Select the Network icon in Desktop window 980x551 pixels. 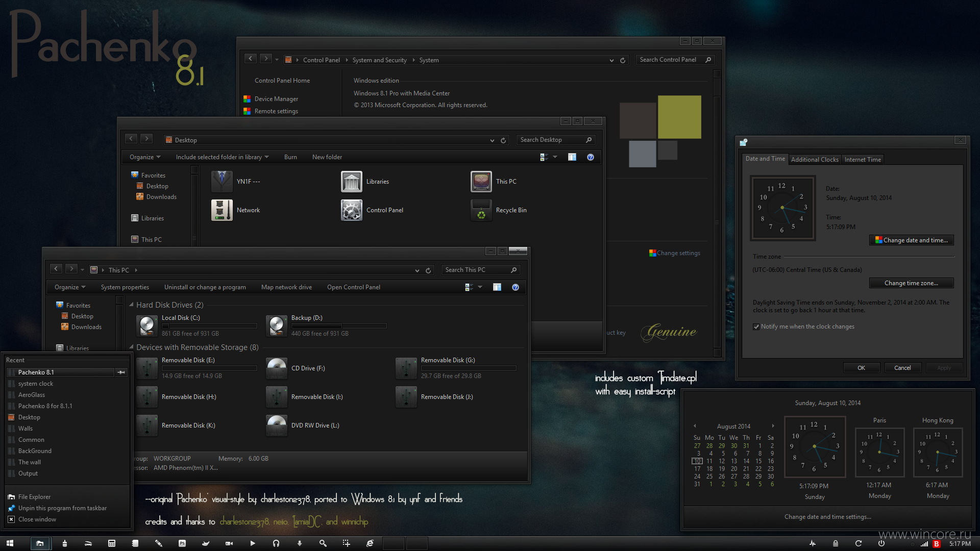pyautogui.click(x=222, y=210)
